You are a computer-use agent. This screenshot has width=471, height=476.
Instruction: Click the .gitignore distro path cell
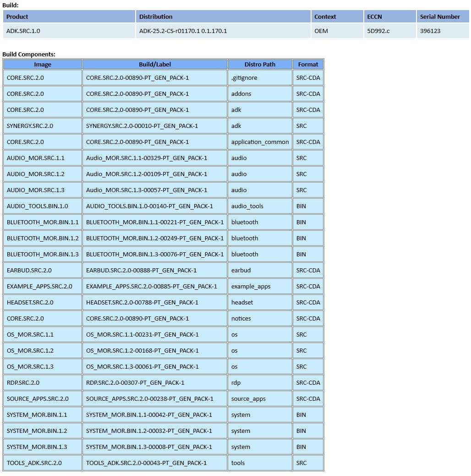click(244, 77)
